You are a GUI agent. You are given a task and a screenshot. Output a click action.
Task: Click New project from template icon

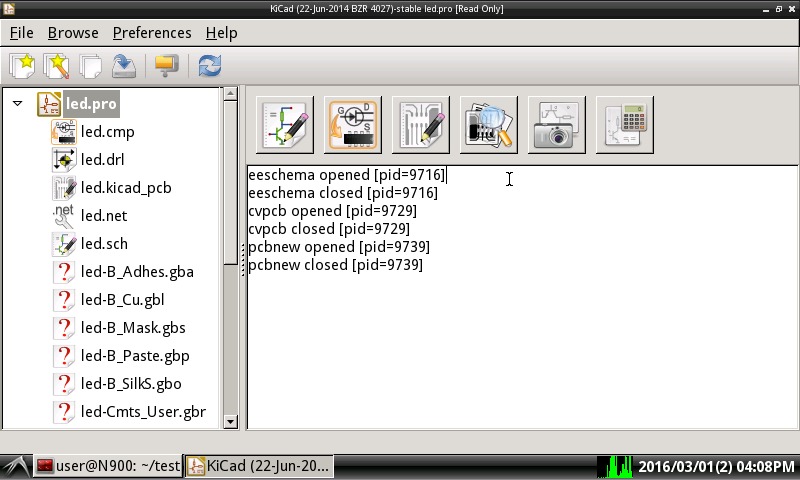[56, 66]
